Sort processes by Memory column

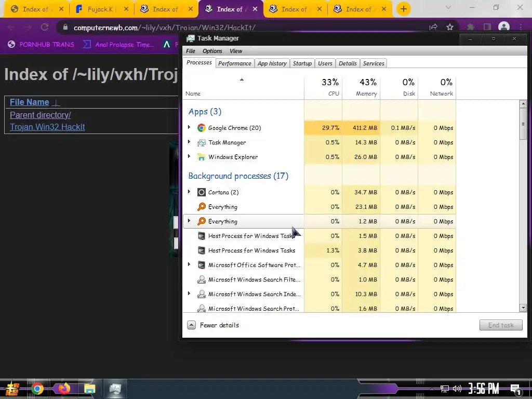coord(362,87)
